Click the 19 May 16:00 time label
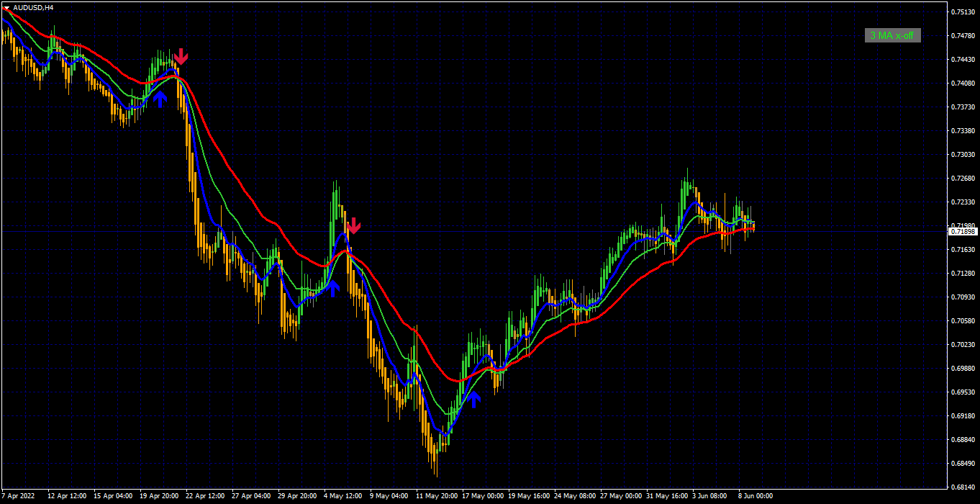Screen dimensions: 980x504 pos(527,496)
